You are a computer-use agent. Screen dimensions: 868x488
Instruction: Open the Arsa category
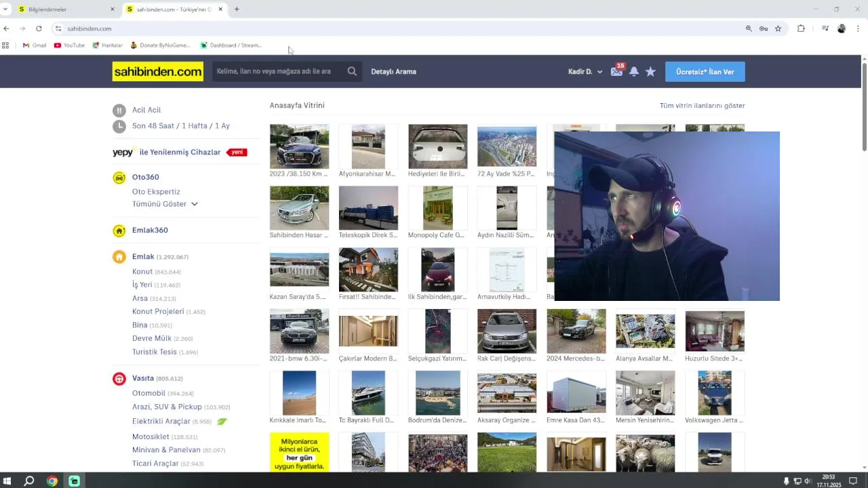(x=140, y=298)
